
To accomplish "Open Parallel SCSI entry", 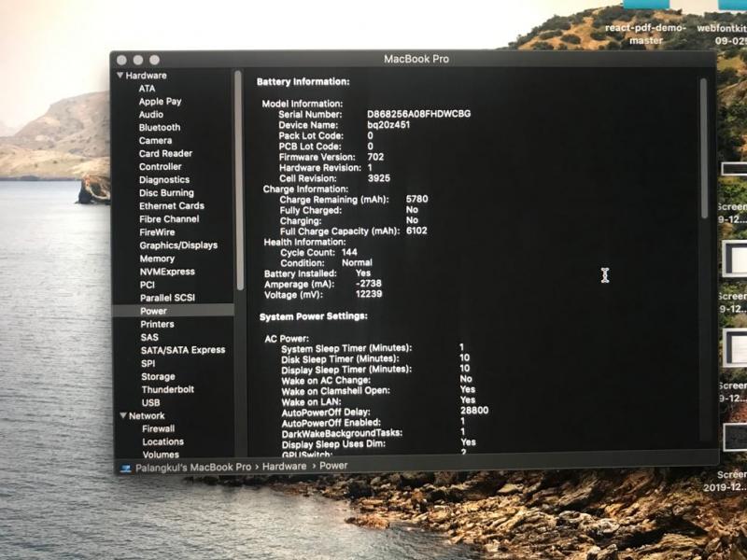I will click(167, 298).
